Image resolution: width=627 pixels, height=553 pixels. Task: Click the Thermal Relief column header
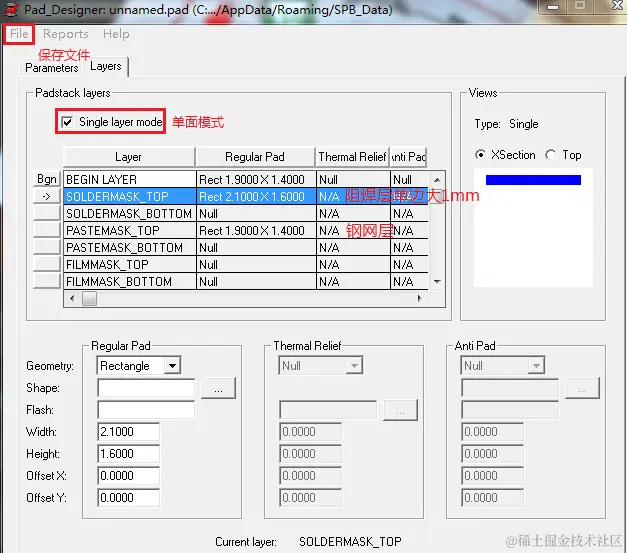(352, 157)
